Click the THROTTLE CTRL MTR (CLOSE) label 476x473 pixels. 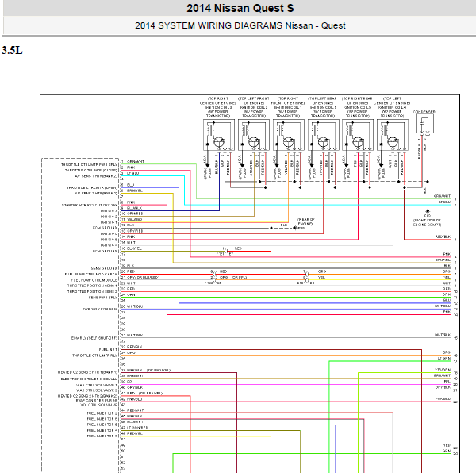[91, 171]
